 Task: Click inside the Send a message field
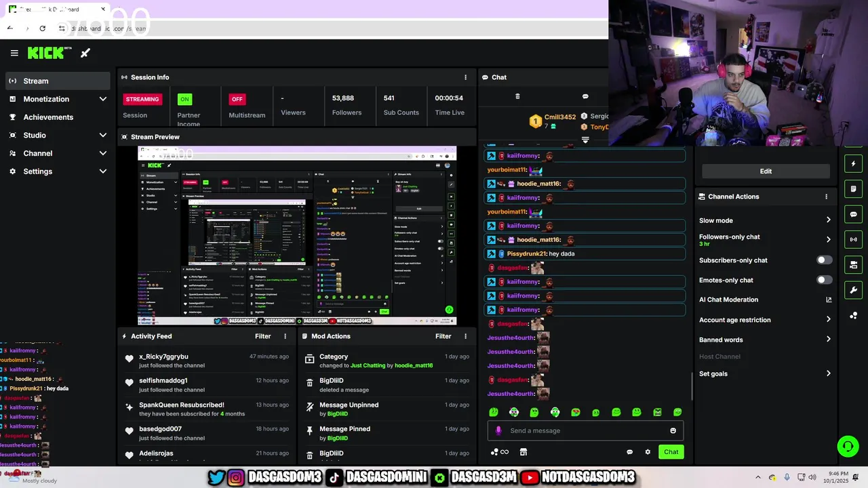point(587,430)
